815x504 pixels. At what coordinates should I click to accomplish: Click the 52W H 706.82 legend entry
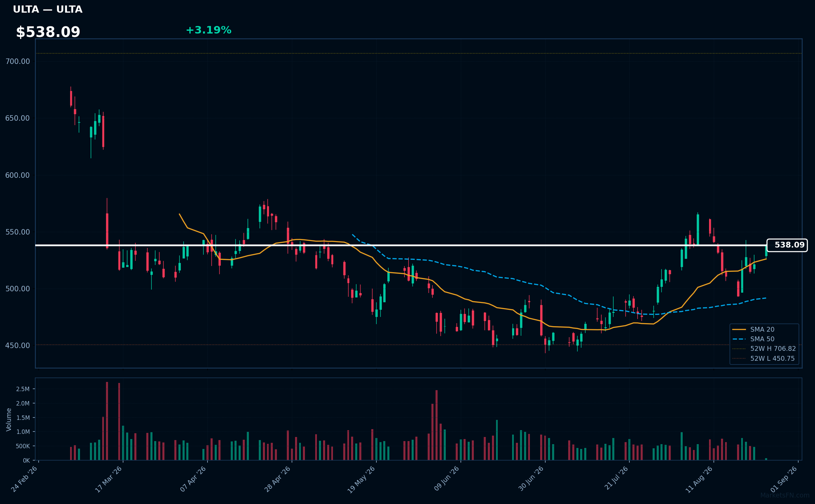pos(764,348)
